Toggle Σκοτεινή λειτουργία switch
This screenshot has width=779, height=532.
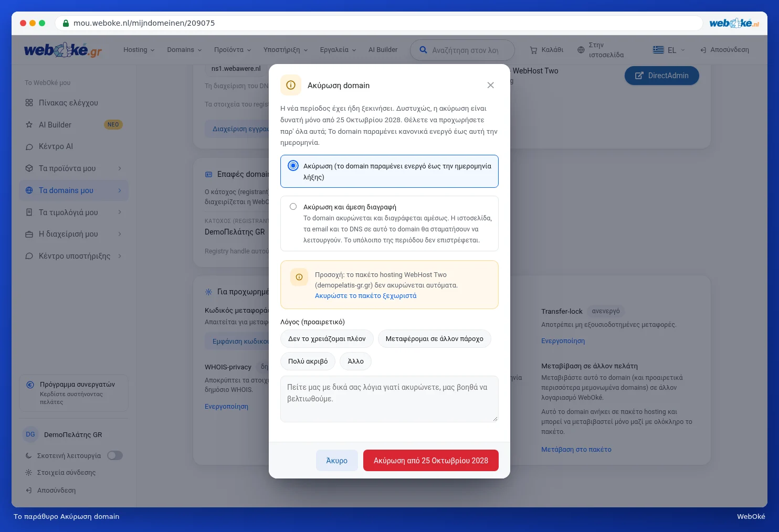[x=115, y=455]
